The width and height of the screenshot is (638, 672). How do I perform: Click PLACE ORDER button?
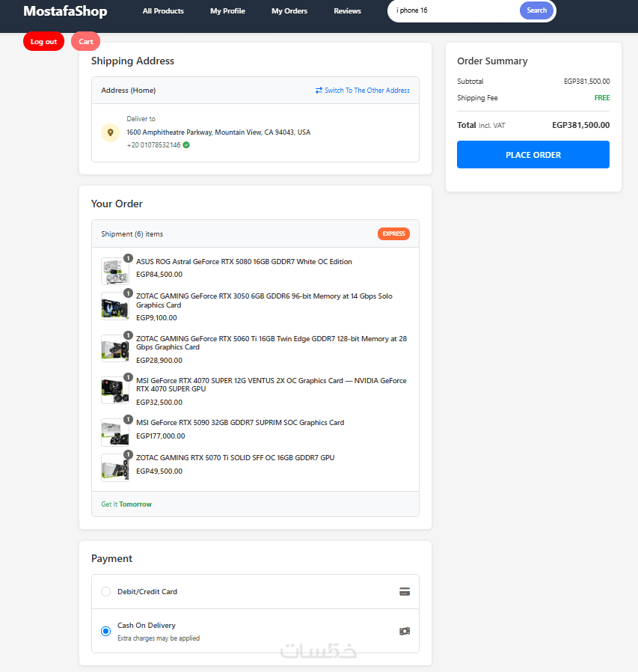click(x=533, y=155)
